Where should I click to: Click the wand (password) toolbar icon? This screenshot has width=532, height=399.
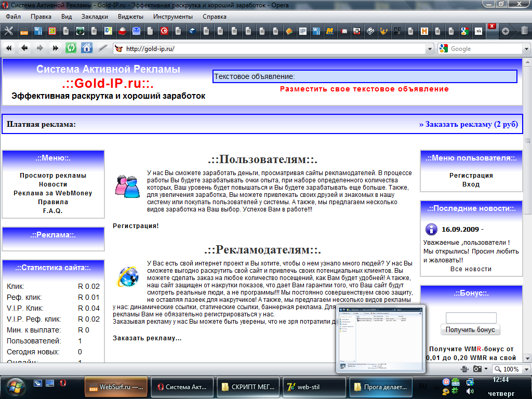click(102, 48)
